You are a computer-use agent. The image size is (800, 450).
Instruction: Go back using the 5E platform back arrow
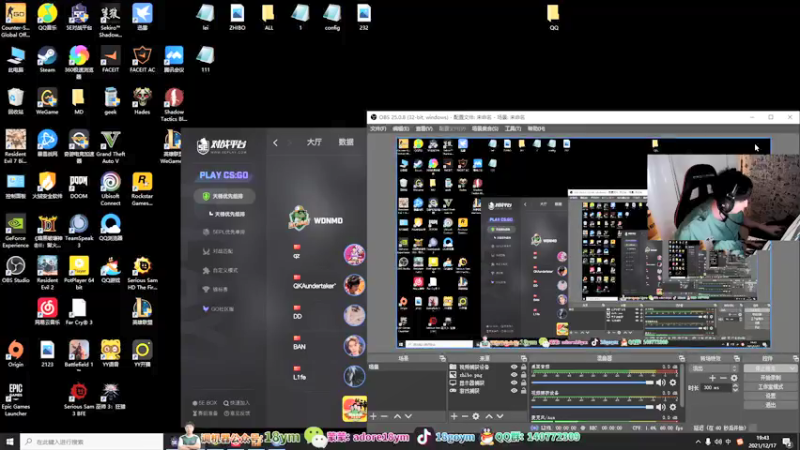(276, 143)
